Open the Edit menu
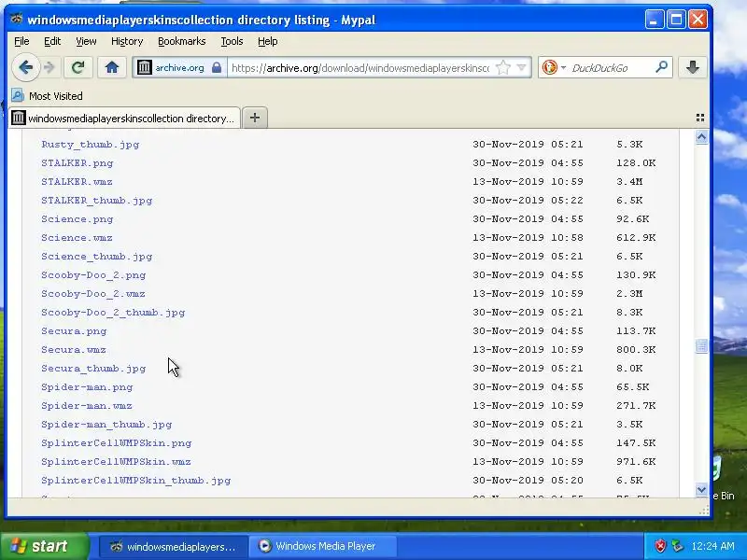747x560 pixels. [52, 41]
